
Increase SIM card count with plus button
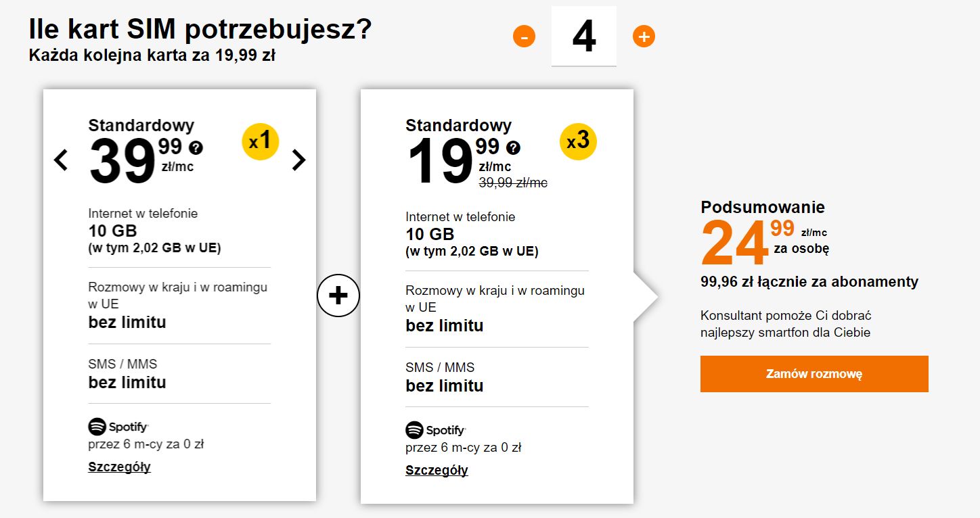click(644, 36)
